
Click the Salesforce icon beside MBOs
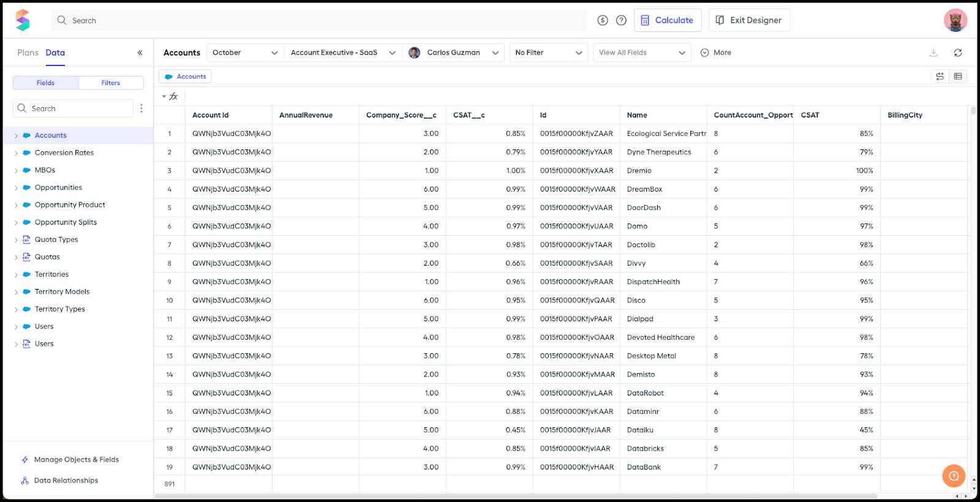pyautogui.click(x=26, y=170)
